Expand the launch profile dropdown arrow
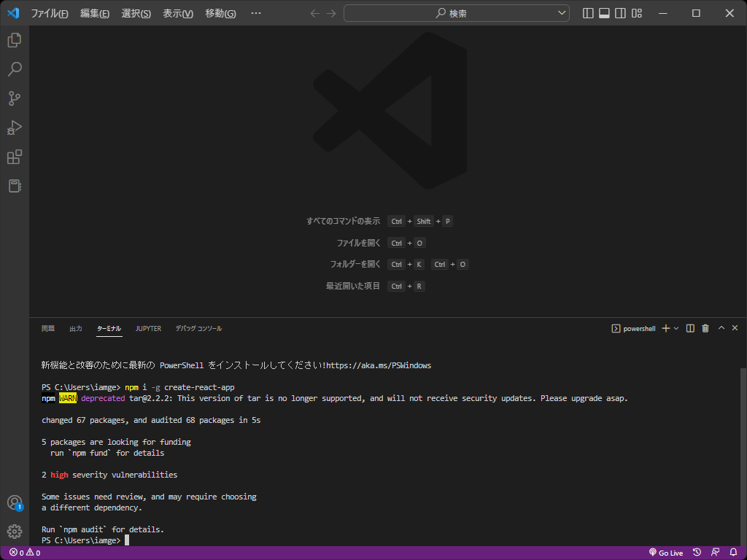 coord(676,329)
